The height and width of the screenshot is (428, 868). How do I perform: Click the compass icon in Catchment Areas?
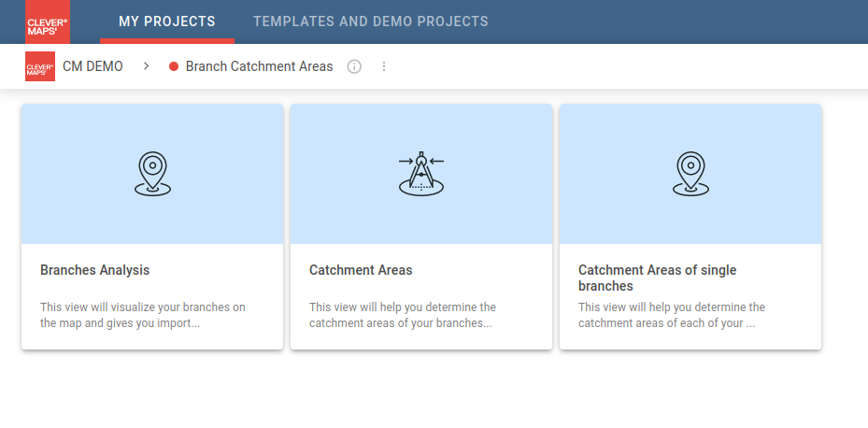click(x=421, y=174)
